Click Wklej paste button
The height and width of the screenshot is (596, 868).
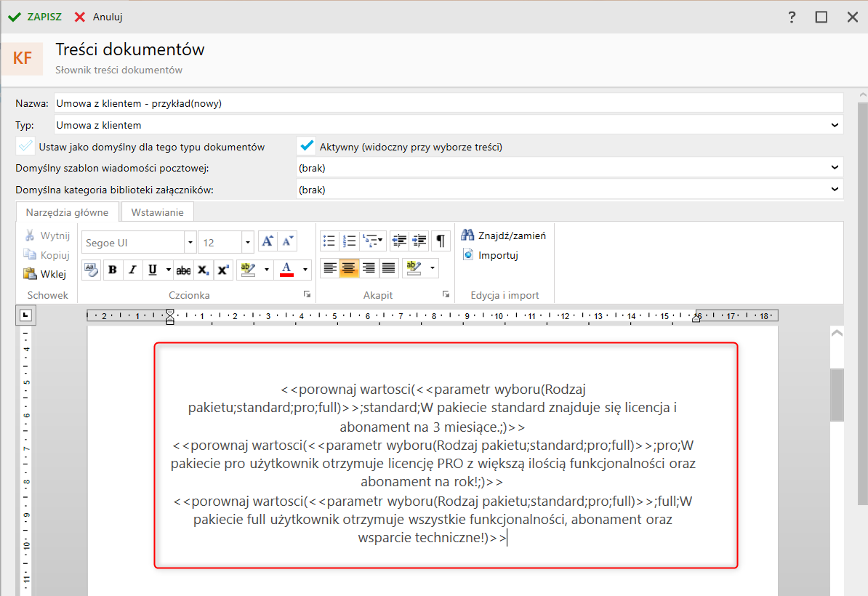(x=45, y=274)
